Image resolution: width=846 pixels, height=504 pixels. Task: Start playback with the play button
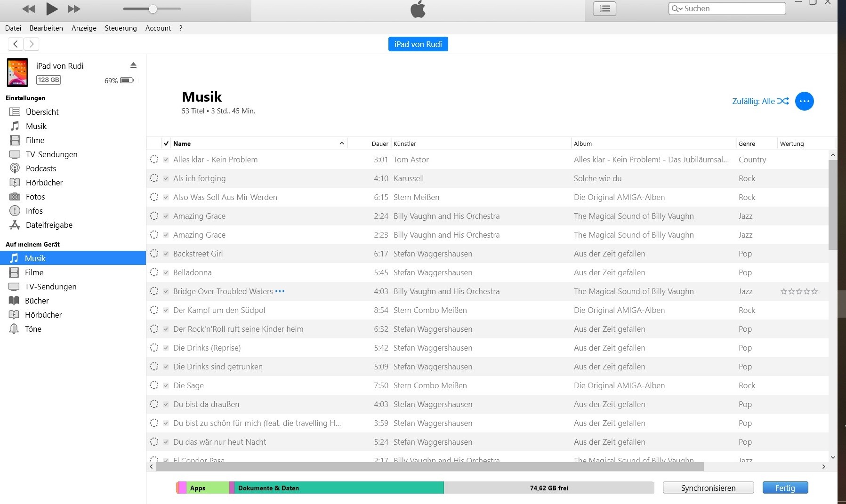(52, 8)
